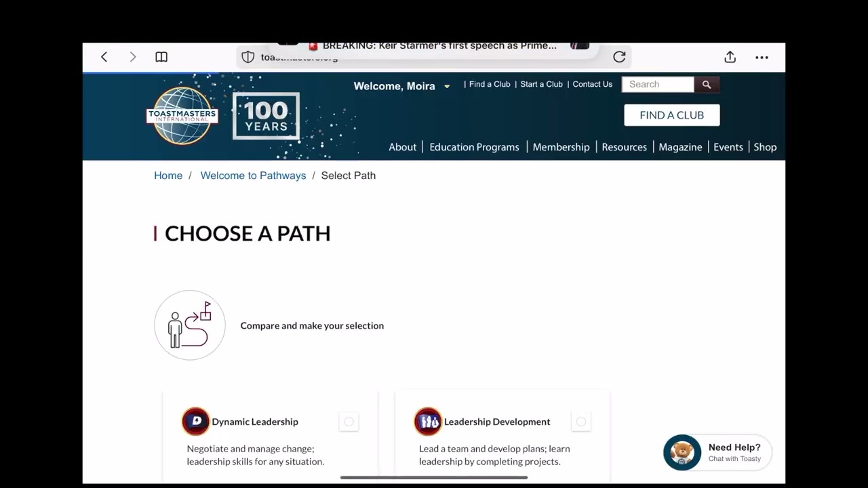Open the Safari share icon
Image resolution: width=868 pixels, height=488 pixels.
tap(730, 57)
